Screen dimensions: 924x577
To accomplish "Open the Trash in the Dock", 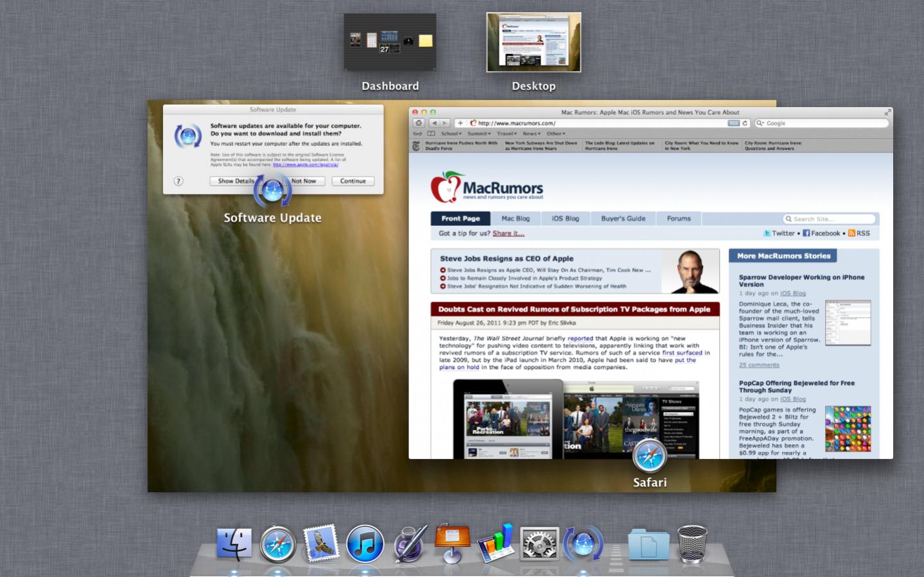I will tap(692, 544).
